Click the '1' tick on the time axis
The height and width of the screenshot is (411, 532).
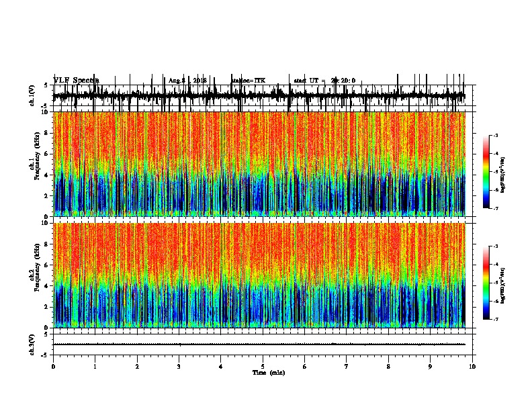[95, 367]
